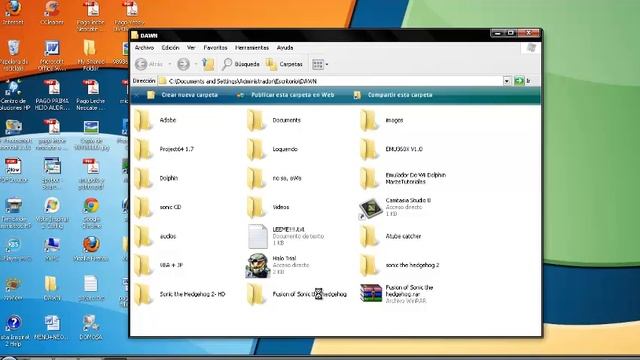Viewport: 640px width, 360px height.
Task: Toggle the Carpetas folders pane button
Action: pos(284,64)
